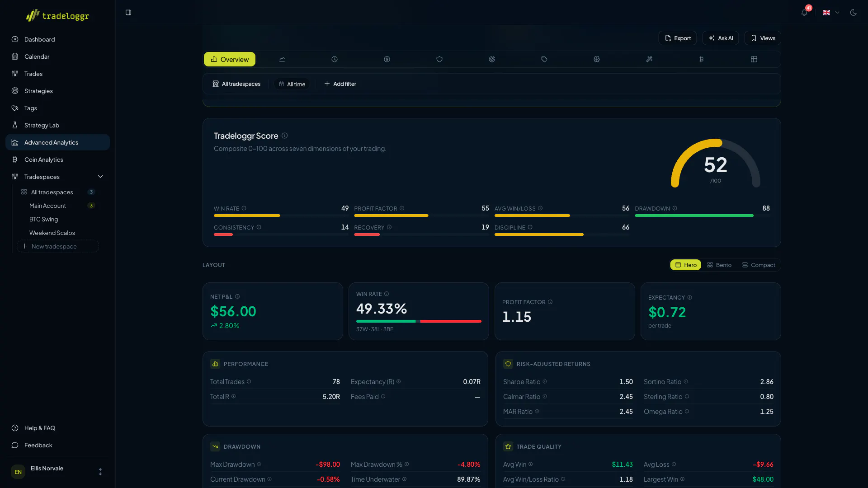
Task: Open the language flag dropdown
Action: (831, 13)
